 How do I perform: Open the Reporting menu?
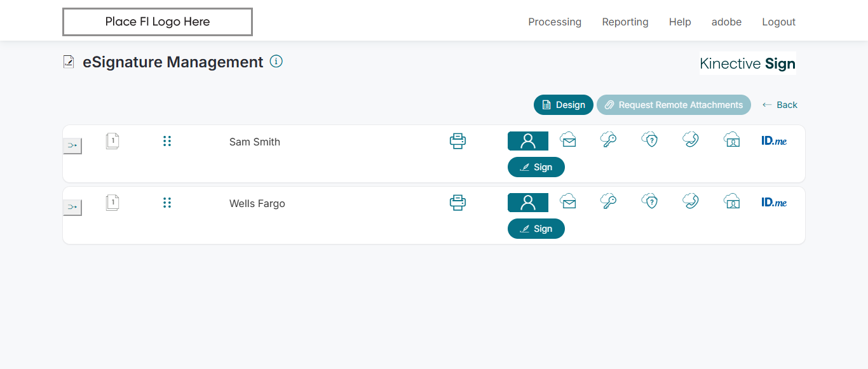(x=625, y=22)
